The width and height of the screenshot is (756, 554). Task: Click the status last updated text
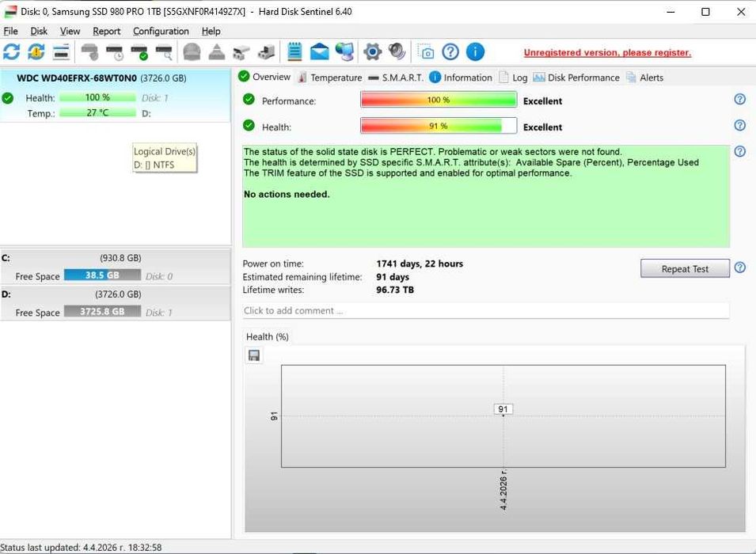point(81,547)
